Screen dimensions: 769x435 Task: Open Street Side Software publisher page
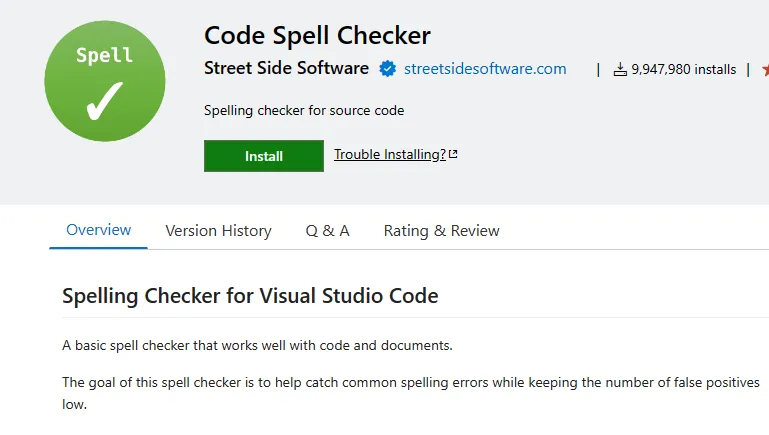pos(286,69)
